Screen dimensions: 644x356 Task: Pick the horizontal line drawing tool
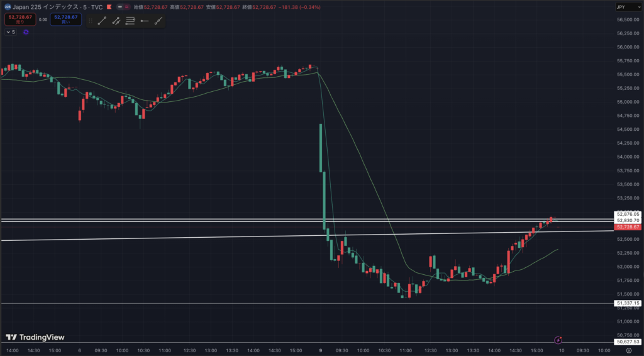coord(145,21)
